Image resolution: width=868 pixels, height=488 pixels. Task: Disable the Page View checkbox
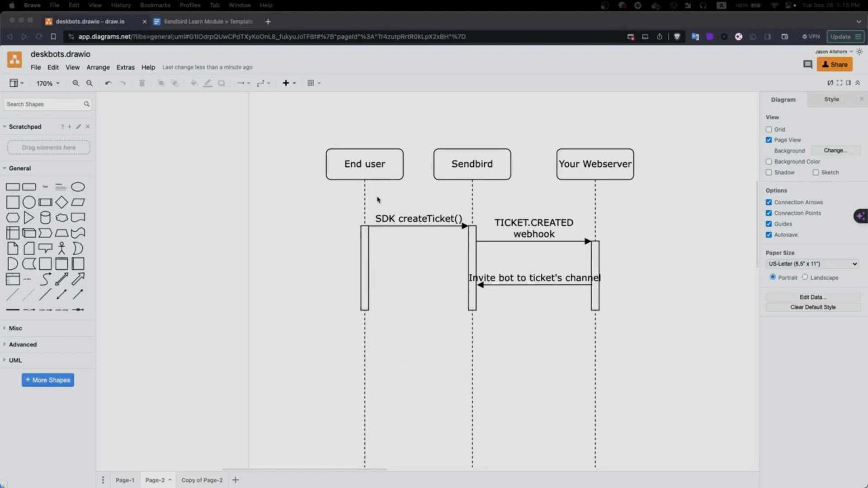[769, 140]
